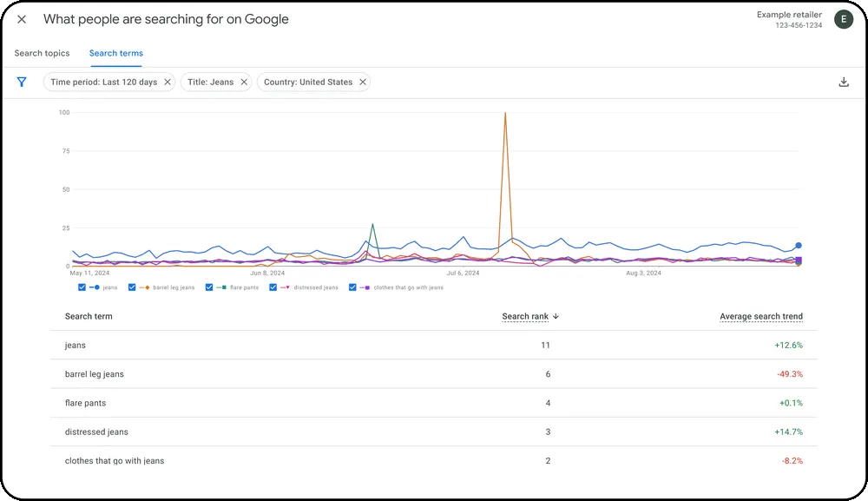The image size is (868, 501).
Task: Open the Time period: Last 120 days chip
Action: point(106,82)
